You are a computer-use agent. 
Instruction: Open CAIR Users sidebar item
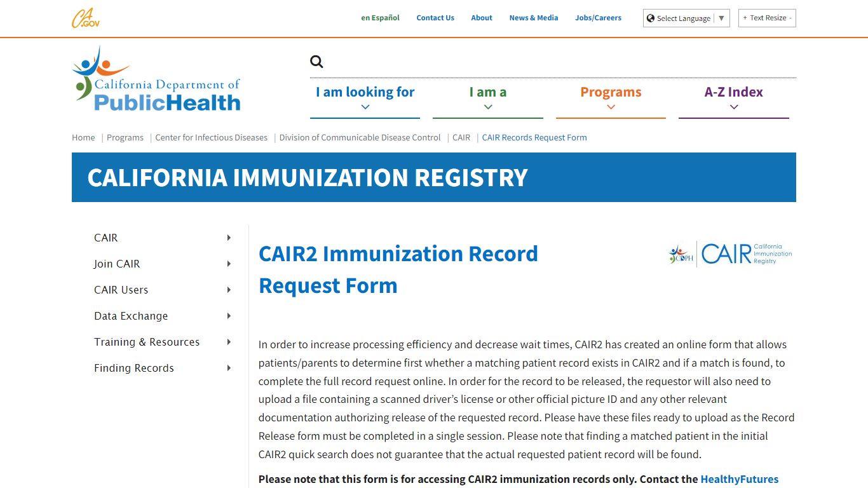[x=121, y=290]
